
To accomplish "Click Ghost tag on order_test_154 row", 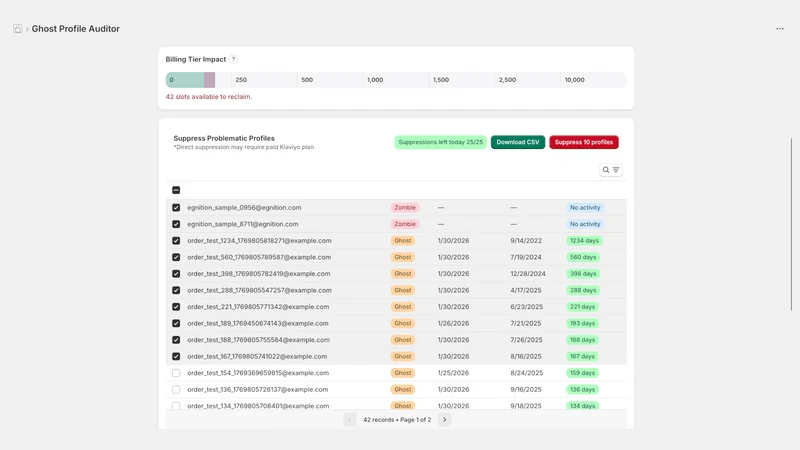I will pyautogui.click(x=403, y=373).
